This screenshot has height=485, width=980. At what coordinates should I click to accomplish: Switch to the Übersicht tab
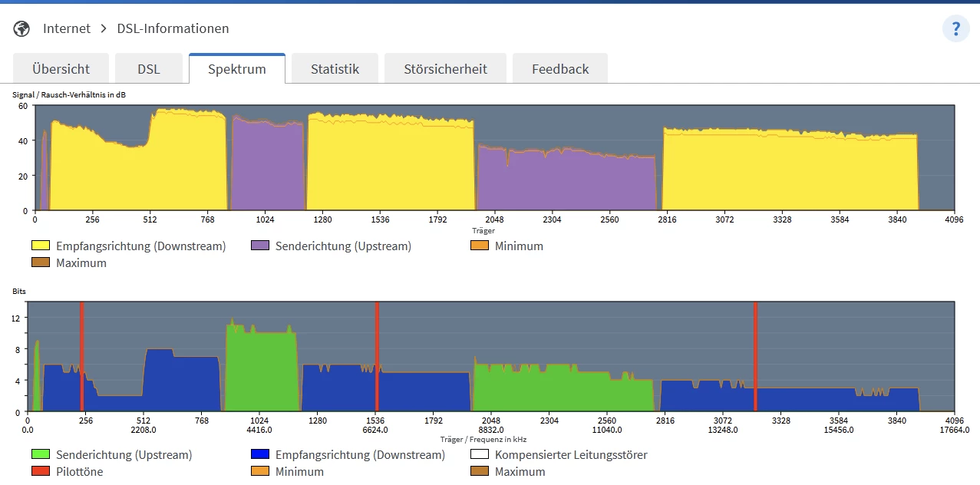(61, 69)
